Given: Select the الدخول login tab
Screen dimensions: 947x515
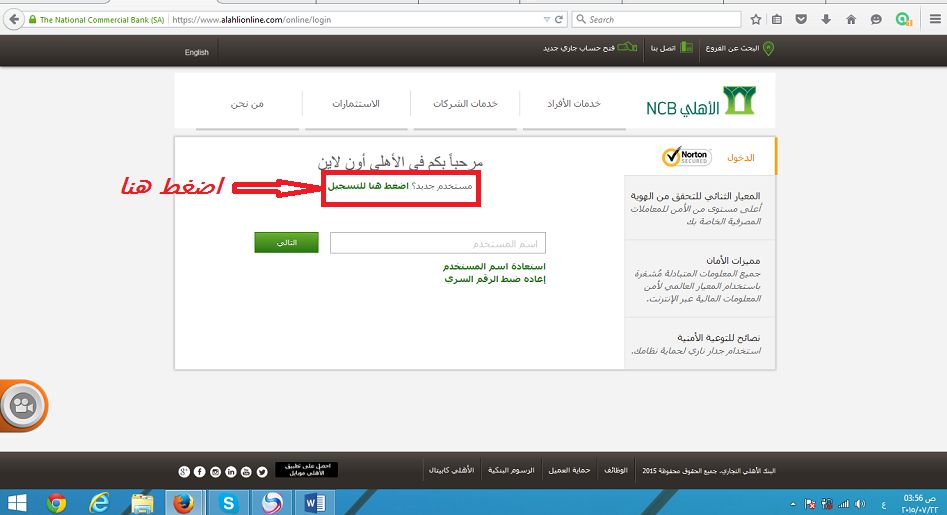Looking at the screenshot, I should click(741, 158).
